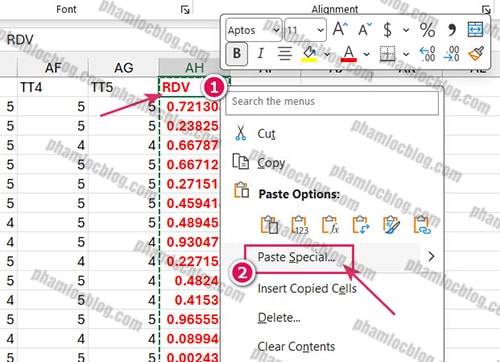Apply red Font Color
Screen dimensions: 500x362
coord(349,53)
